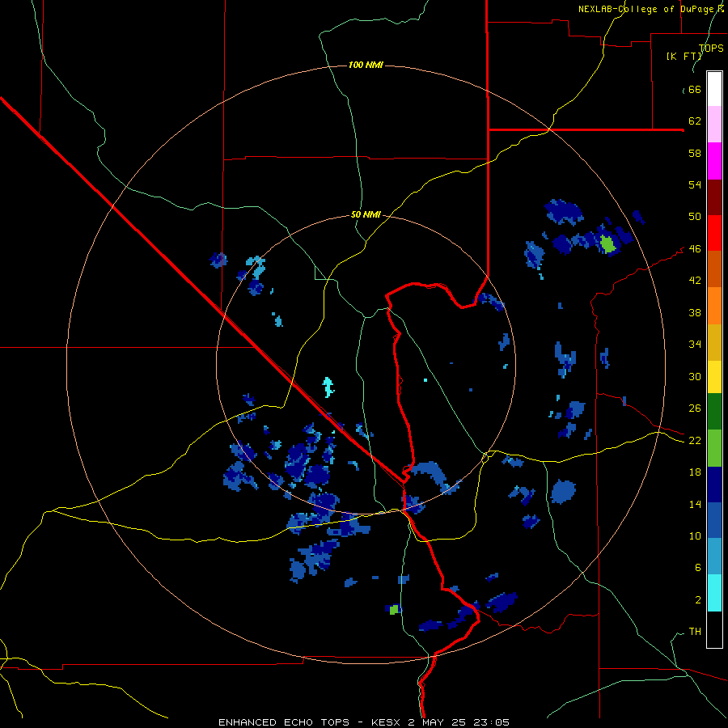Select the bright orange legend band
Image resolution: width=728 pixels, height=728 pixels.
[x=714, y=306]
